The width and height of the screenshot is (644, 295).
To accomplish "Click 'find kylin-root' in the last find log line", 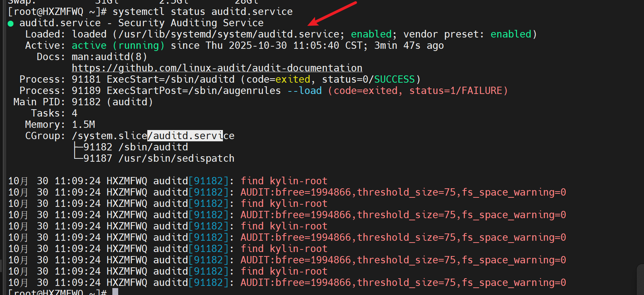I will pyautogui.click(x=284, y=271).
